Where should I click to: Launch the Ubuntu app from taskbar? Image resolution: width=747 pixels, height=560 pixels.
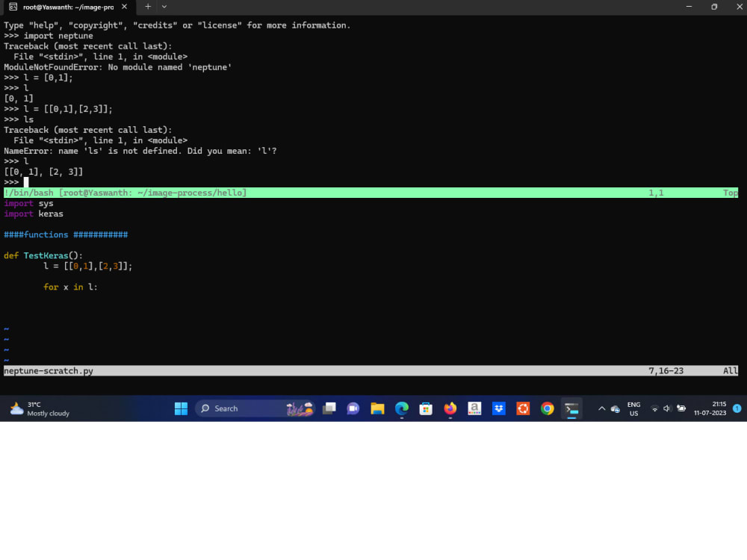point(522,408)
